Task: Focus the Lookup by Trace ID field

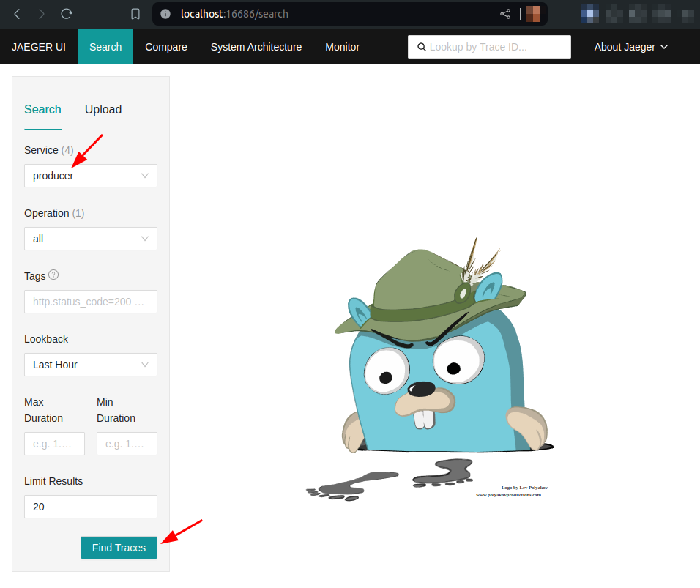Action: pyautogui.click(x=489, y=47)
